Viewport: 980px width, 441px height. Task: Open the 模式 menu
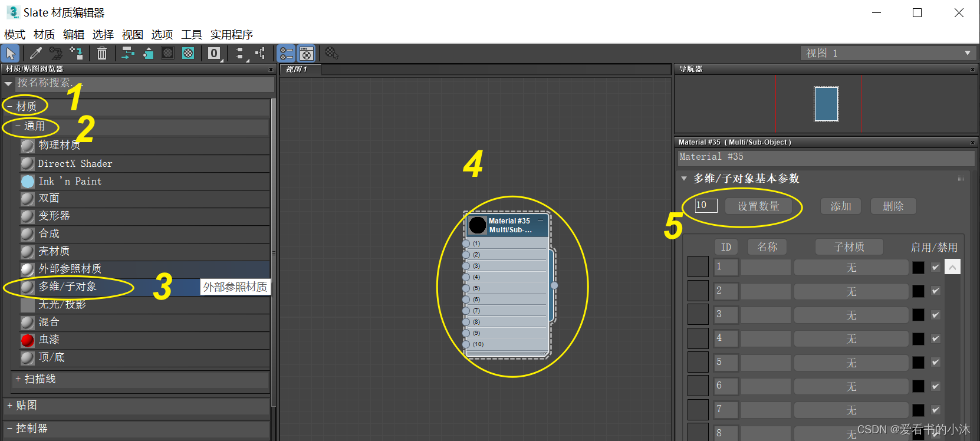15,35
